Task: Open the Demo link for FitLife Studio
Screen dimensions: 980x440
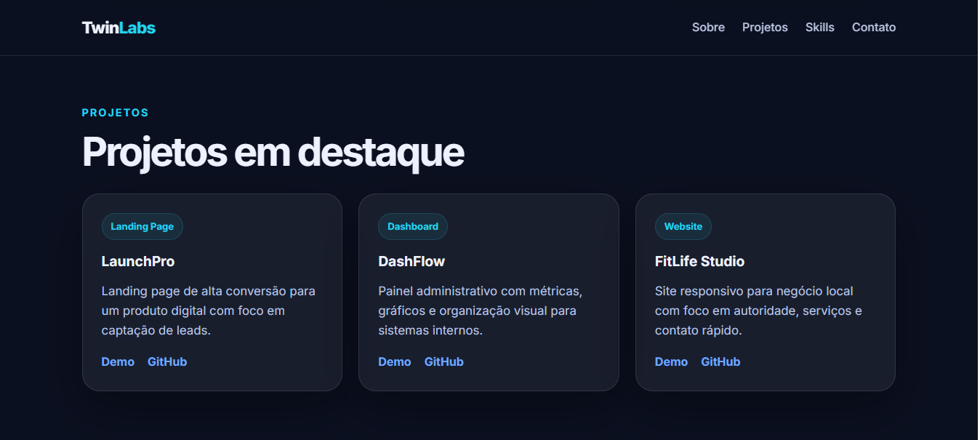Action: (x=671, y=361)
